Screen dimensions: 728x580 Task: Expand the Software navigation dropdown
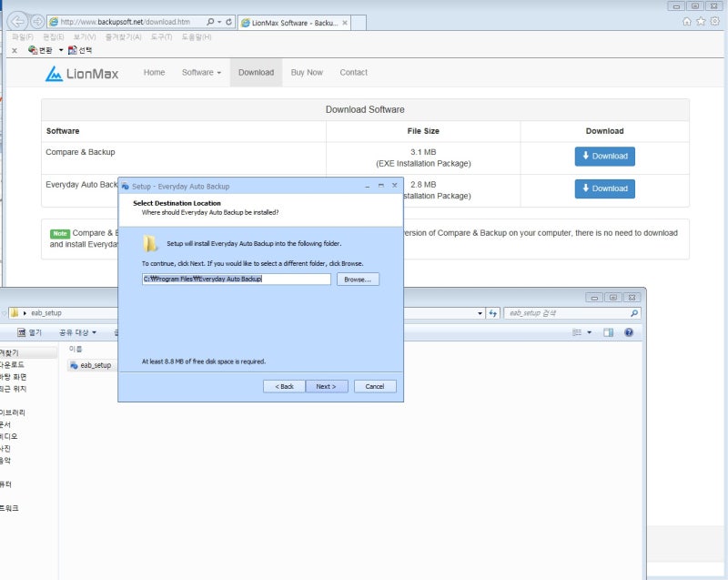pos(201,73)
